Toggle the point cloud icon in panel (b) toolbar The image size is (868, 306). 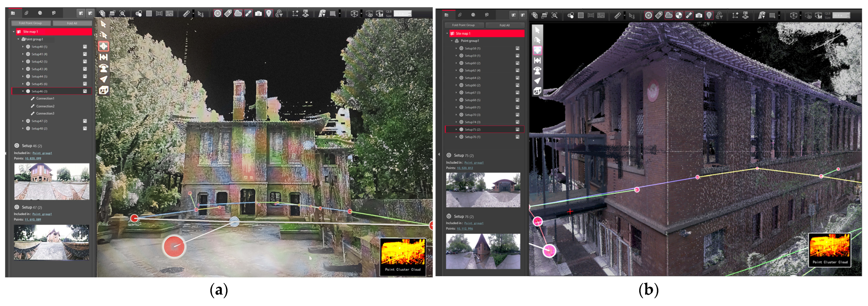[x=668, y=15]
